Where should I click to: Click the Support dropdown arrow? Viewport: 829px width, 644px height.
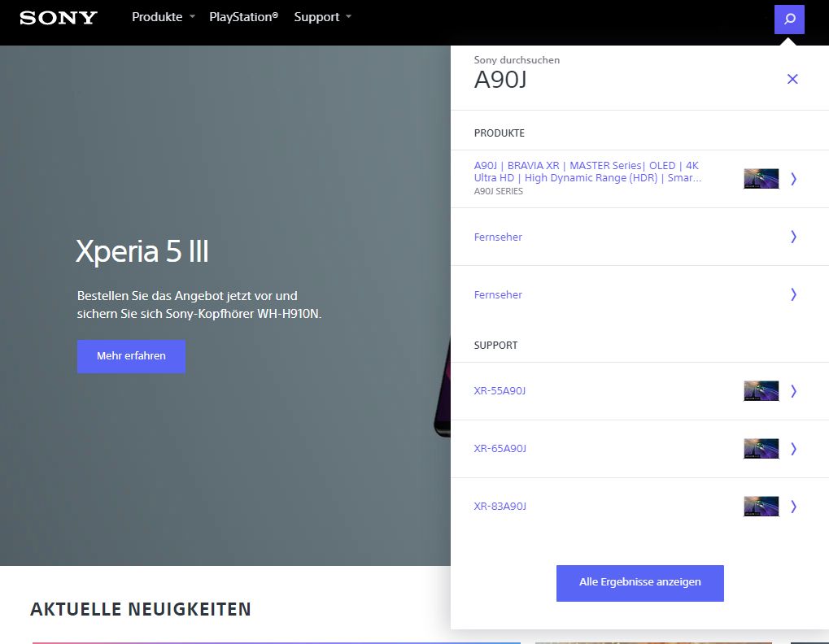[x=348, y=17]
